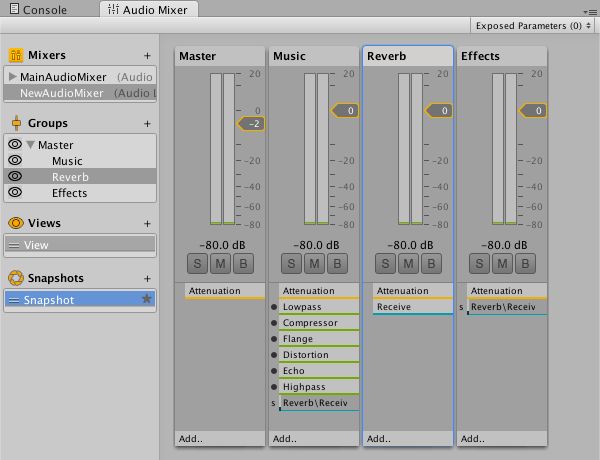
Task: Click the Effects channel strip header
Action: (502, 56)
